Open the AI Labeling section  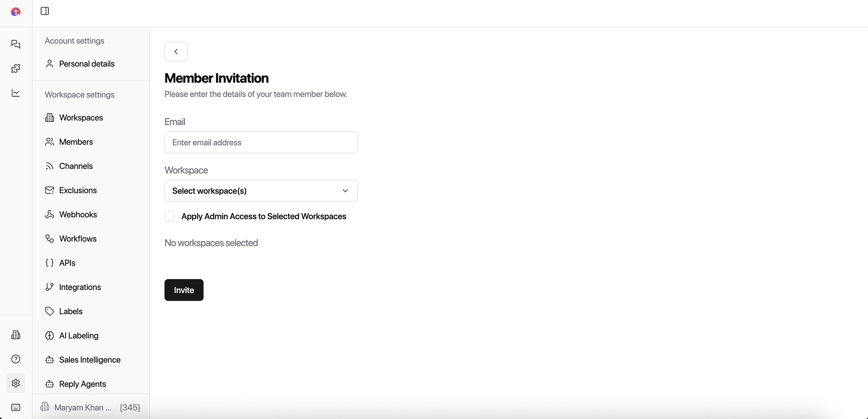point(78,335)
